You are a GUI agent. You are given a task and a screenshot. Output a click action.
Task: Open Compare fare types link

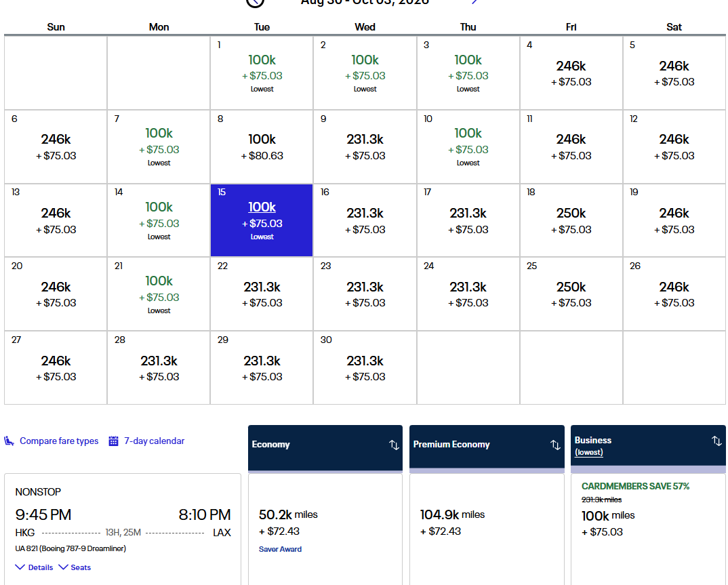click(x=59, y=441)
